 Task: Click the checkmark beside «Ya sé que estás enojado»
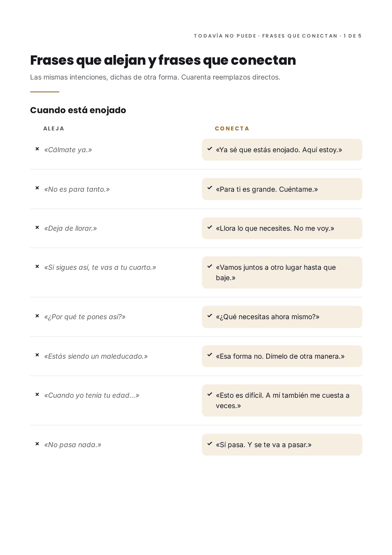point(210,149)
